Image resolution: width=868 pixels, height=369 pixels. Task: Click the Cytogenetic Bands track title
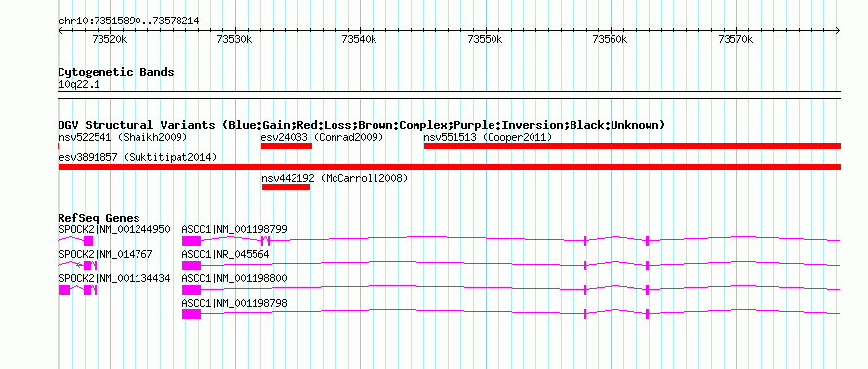coord(116,72)
